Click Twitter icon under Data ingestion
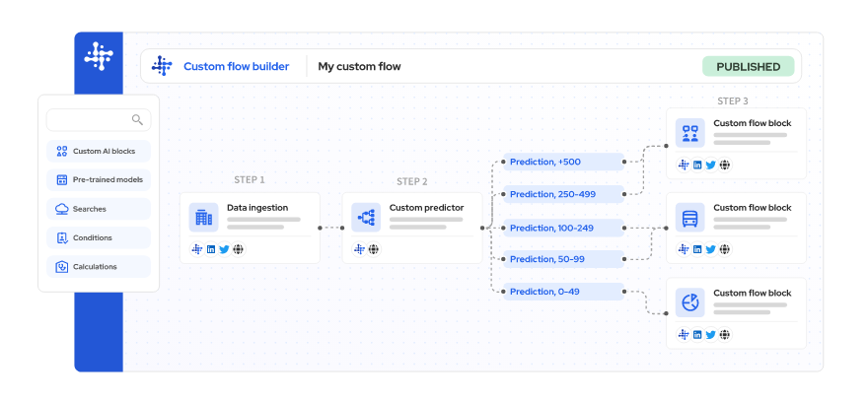 (224, 249)
